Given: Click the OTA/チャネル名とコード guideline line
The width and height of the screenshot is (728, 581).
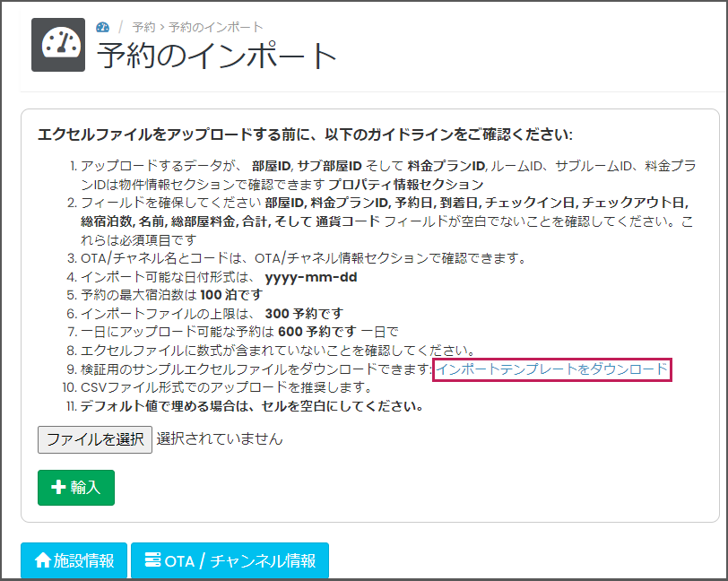Looking at the screenshot, I should pyautogui.click(x=303, y=258).
